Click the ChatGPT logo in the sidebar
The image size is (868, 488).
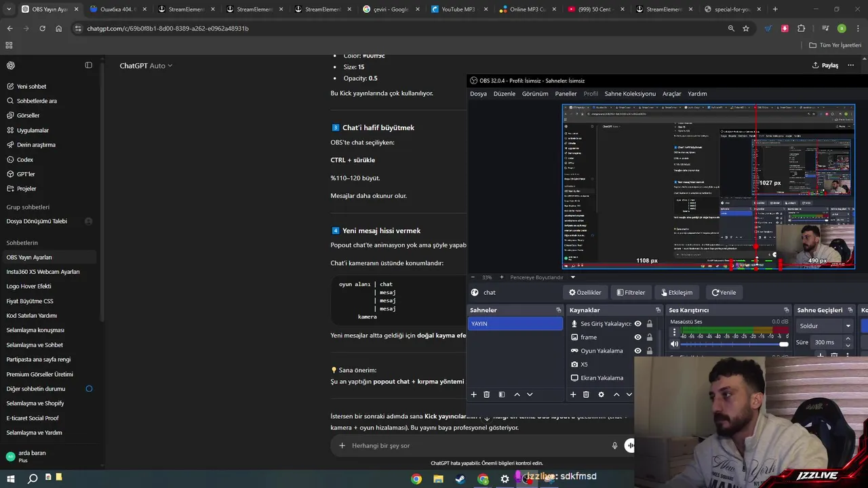coord(11,65)
